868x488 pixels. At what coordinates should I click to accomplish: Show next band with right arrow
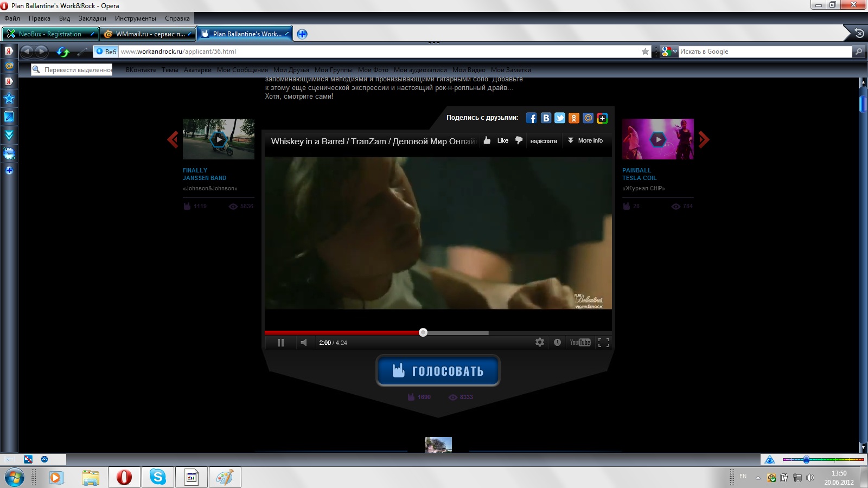tap(704, 139)
